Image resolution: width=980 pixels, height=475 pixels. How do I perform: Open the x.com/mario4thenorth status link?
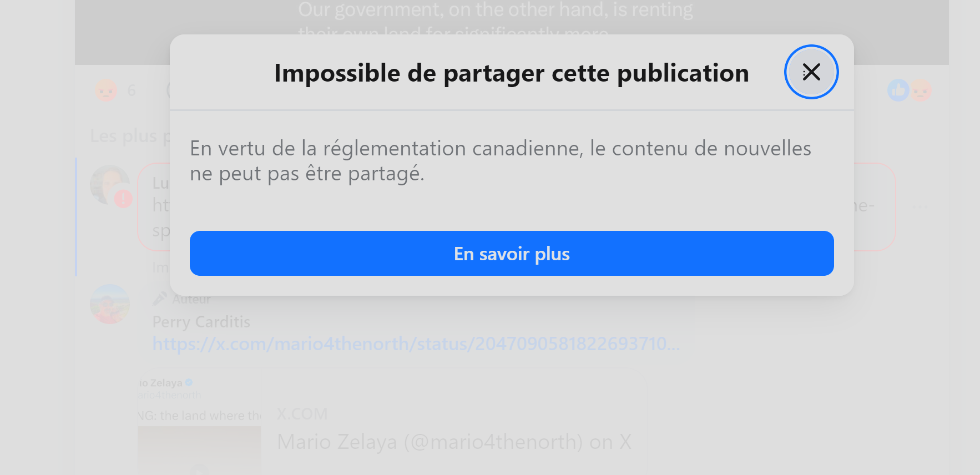click(x=416, y=344)
